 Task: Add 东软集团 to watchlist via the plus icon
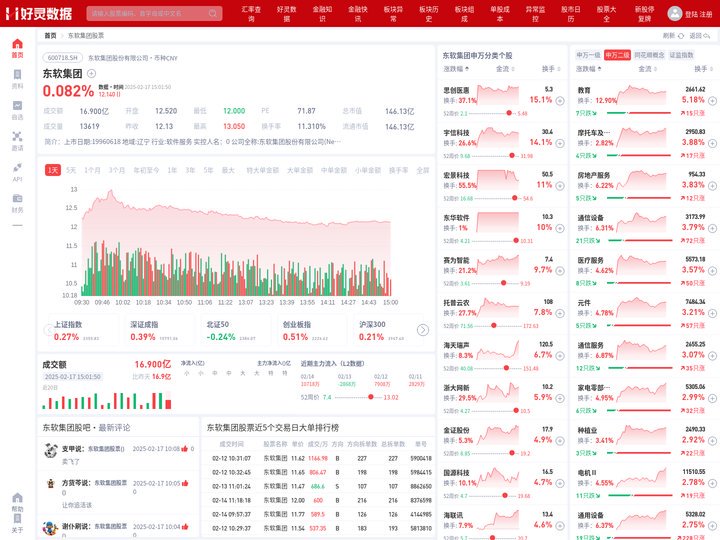tap(91, 73)
